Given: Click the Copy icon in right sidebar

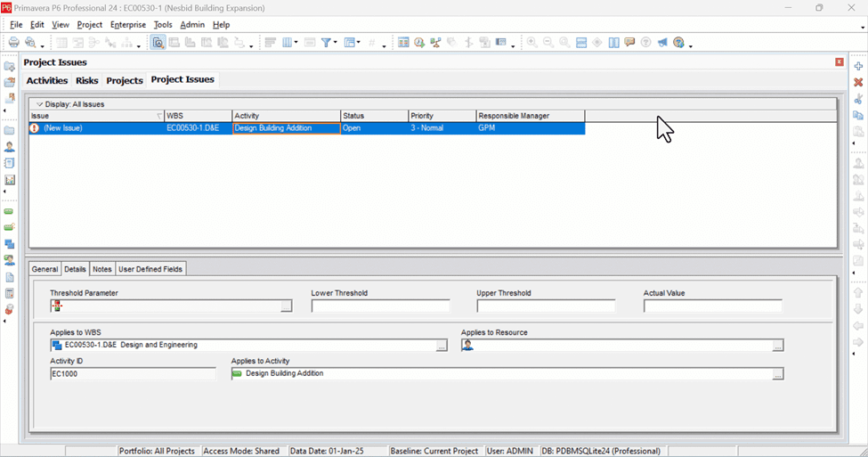Looking at the screenshot, I should (858, 115).
